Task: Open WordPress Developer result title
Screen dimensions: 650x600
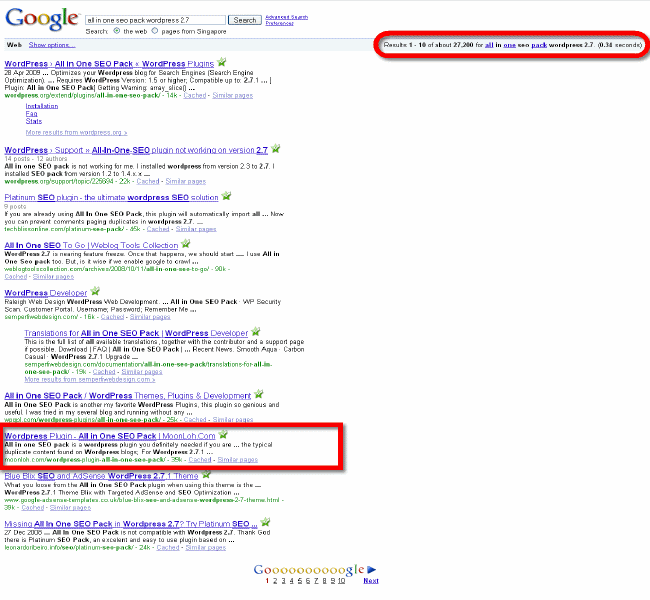Action: click(x=46, y=293)
